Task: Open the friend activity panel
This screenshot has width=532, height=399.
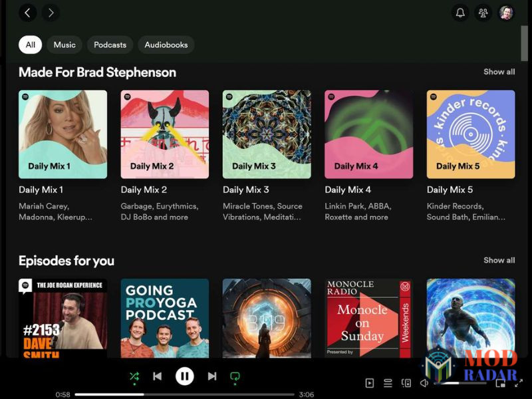Action: click(x=482, y=13)
